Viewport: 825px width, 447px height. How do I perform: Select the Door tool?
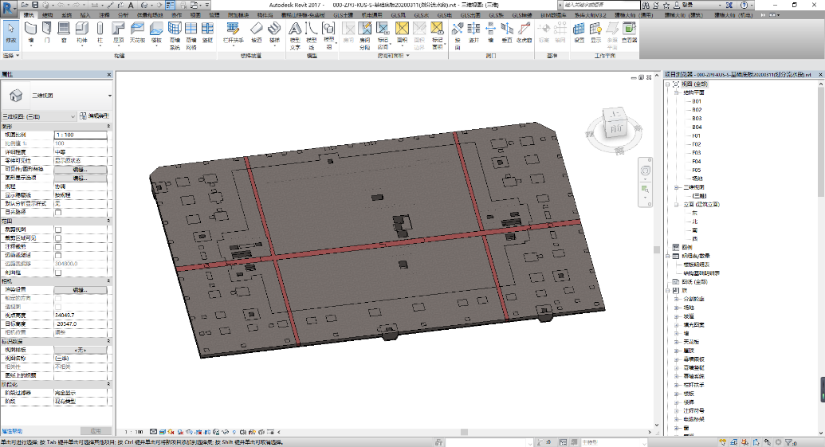(x=47, y=33)
